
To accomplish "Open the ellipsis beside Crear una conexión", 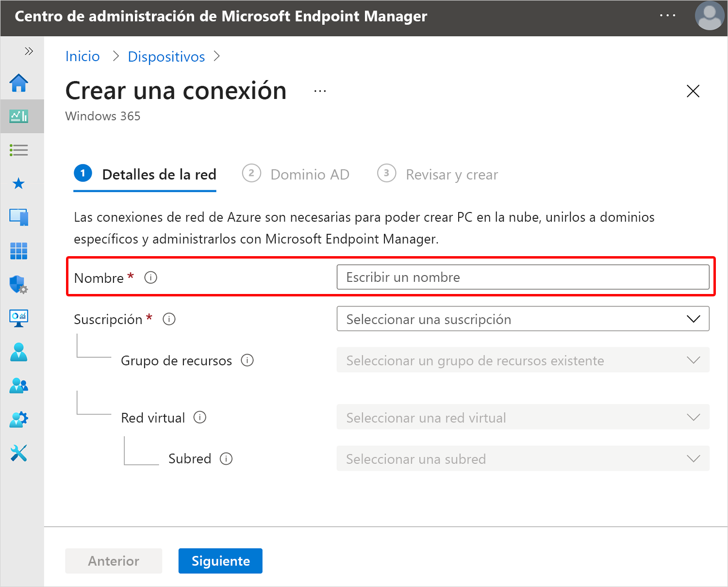I will point(320,91).
